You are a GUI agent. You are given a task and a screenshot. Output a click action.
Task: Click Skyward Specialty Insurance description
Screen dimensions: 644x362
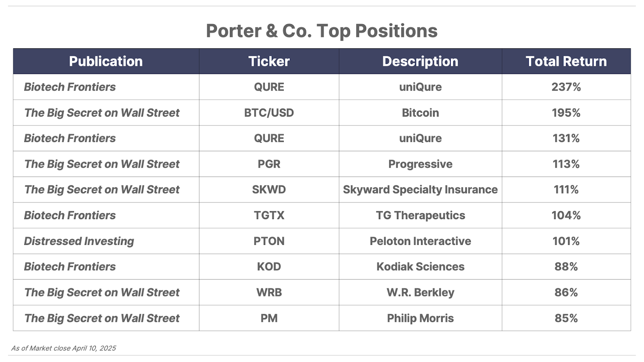[x=420, y=189]
